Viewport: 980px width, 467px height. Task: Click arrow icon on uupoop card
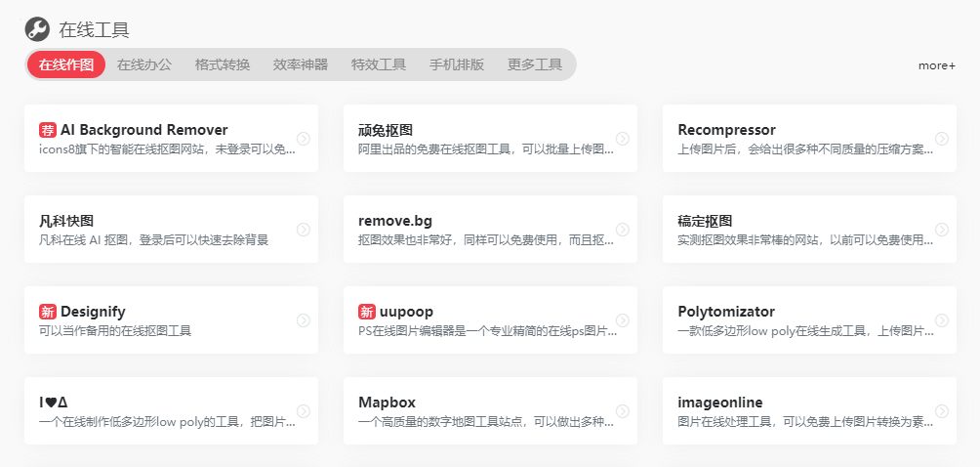[x=623, y=320]
